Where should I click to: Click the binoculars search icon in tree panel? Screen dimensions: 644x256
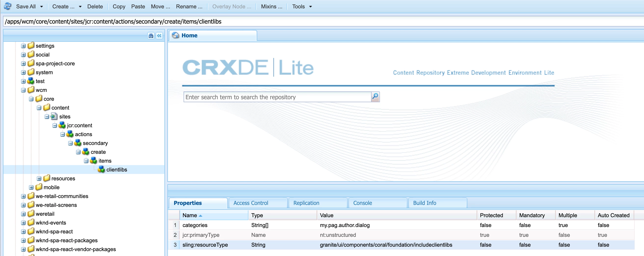point(151,36)
